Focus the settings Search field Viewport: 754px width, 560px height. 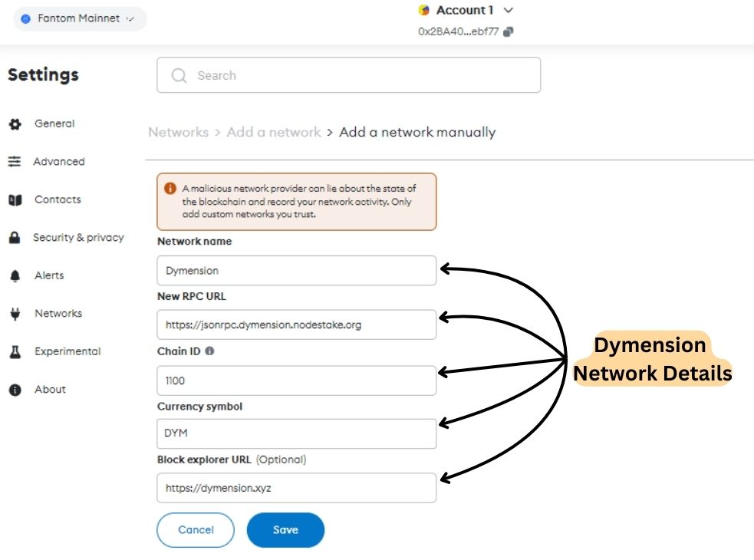pyautogui.click(x=349, y=75)
